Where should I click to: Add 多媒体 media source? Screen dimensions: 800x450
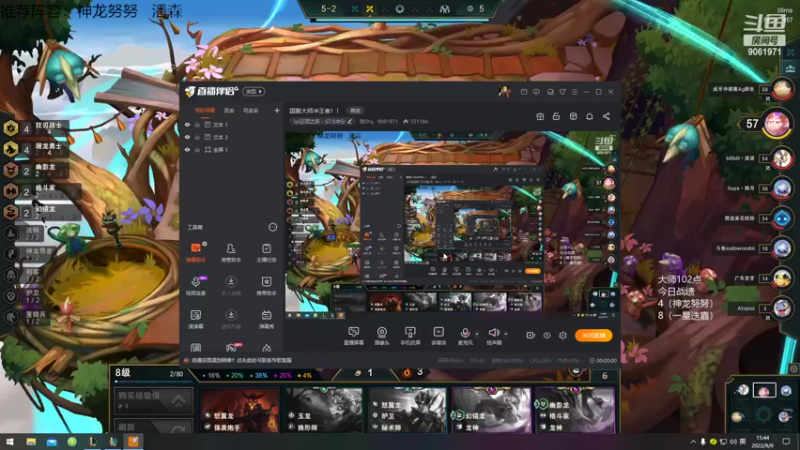click(438, 336)
